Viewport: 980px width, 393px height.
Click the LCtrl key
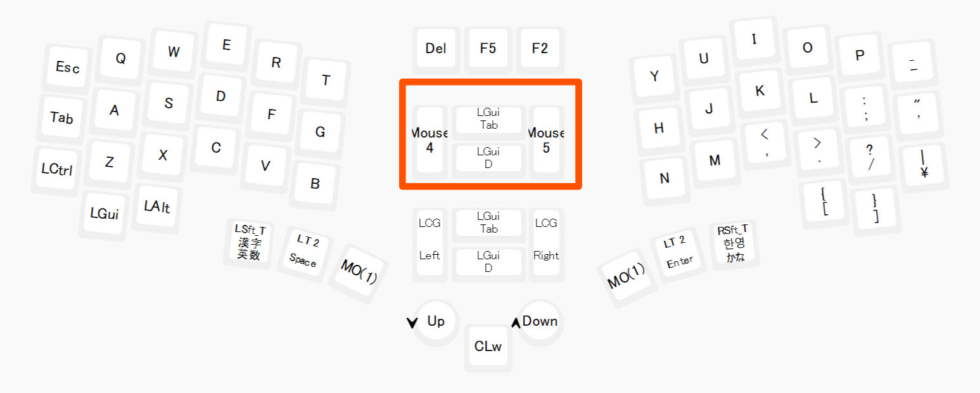point(57,169)
